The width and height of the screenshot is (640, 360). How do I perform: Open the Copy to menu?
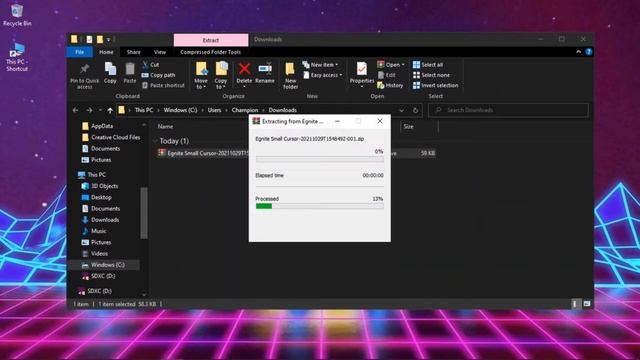[221, 76]
